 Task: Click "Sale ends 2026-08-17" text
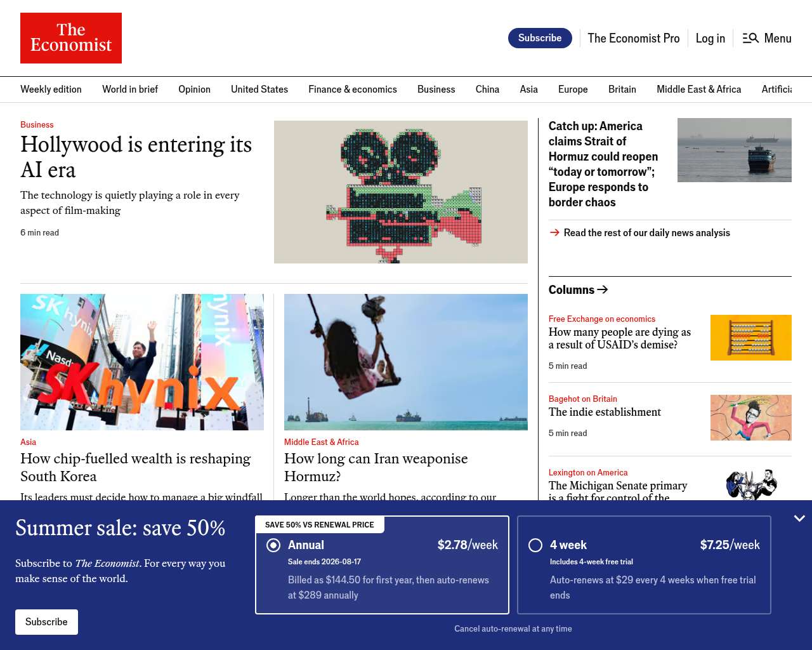[x=324, y=562]
